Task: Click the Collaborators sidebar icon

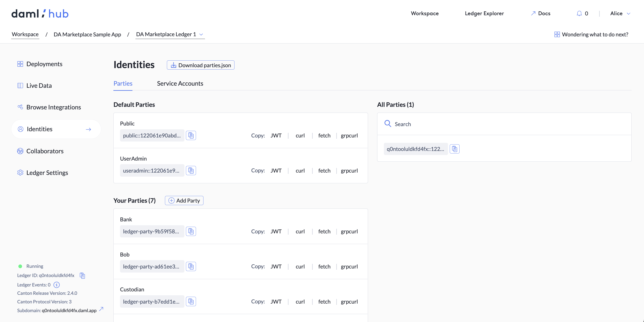Action: (x=20, y=151)
